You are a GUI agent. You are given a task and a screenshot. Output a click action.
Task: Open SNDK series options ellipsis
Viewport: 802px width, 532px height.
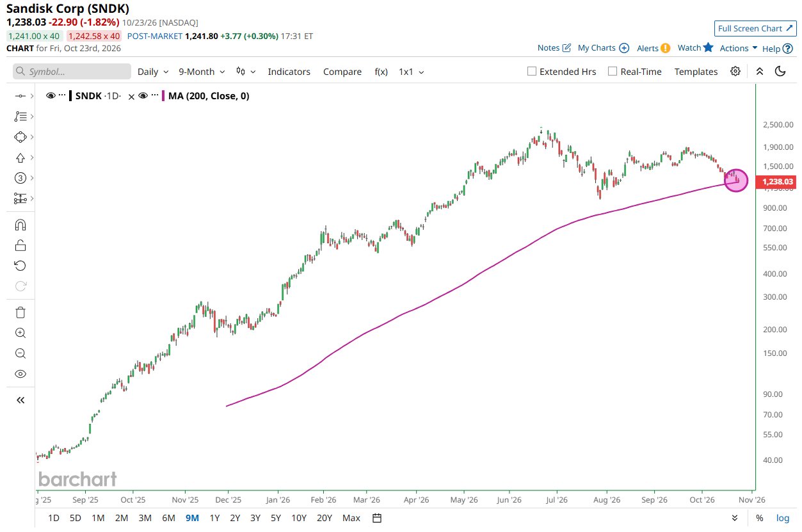(x=62, y=95)
